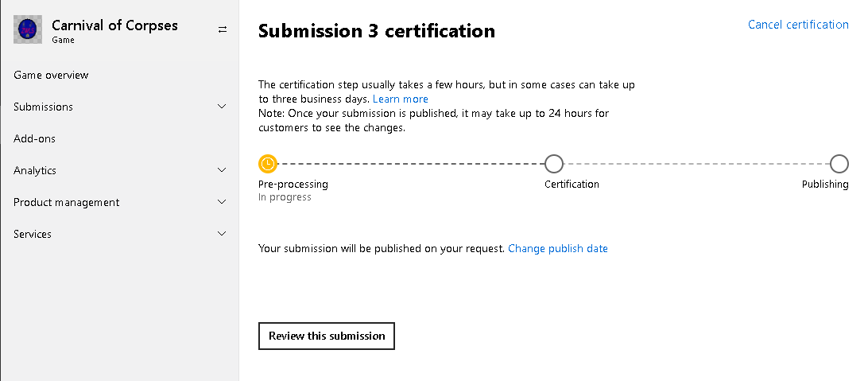Select Submissions in sidebar
Viewport: 868px width, 381px height.
click(43, 107)
